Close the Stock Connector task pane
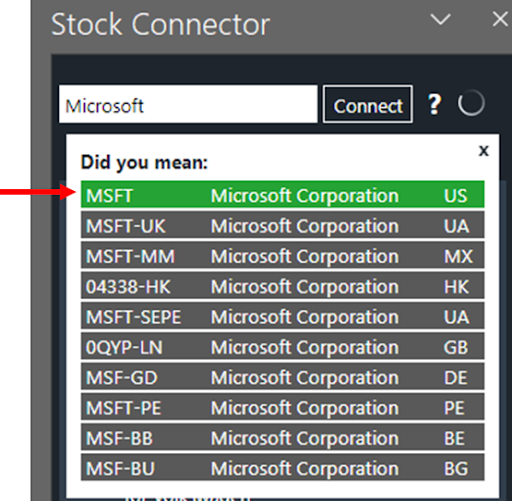The width and height of the screenshot is (512, 501). pyautogui.click(x=500, y=19)
